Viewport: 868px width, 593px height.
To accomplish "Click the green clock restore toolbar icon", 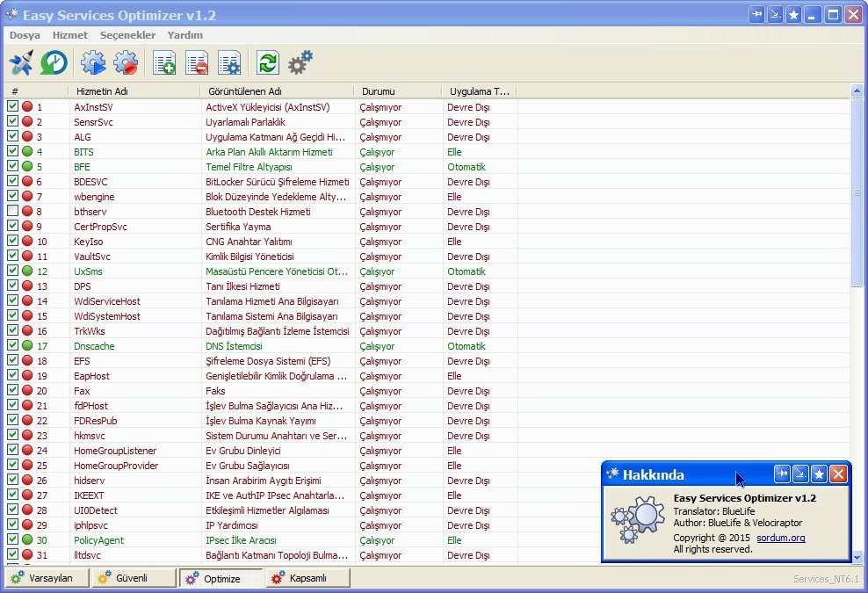I will point(54,62).
